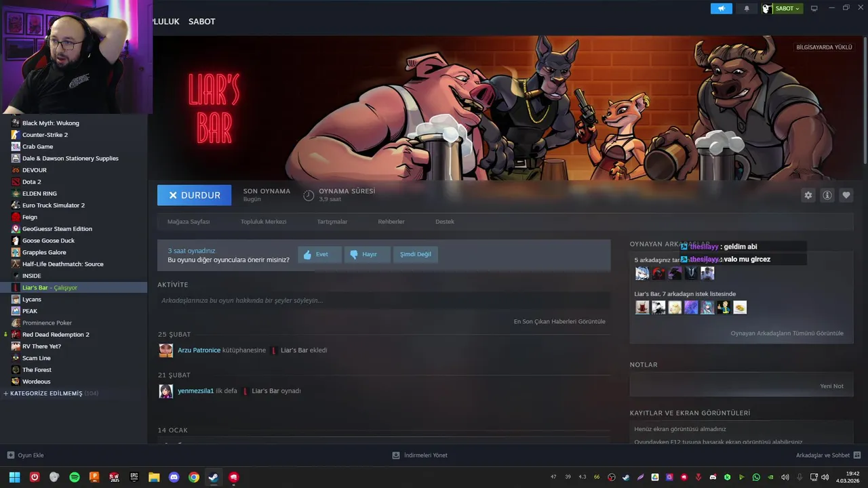This screenshot has width=868, height=488.
Task: Choose Hayır thumbs-down button
Action: coord(366,255)
